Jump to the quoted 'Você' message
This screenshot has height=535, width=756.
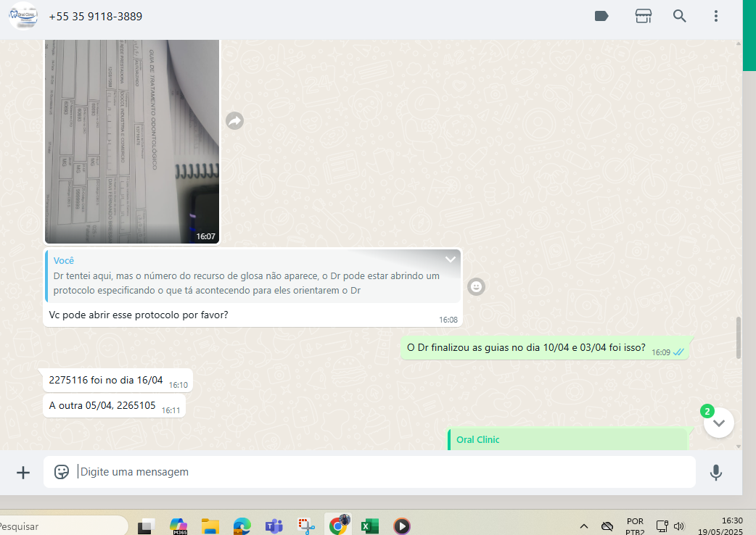coord(252,276)
